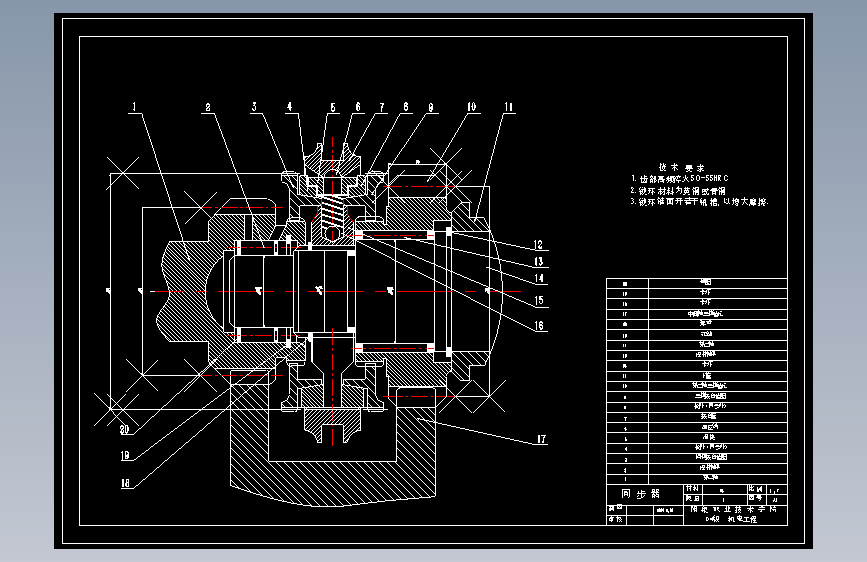Click part callout number 10
This screenshot has height=562, width=867.
(472, 106)
